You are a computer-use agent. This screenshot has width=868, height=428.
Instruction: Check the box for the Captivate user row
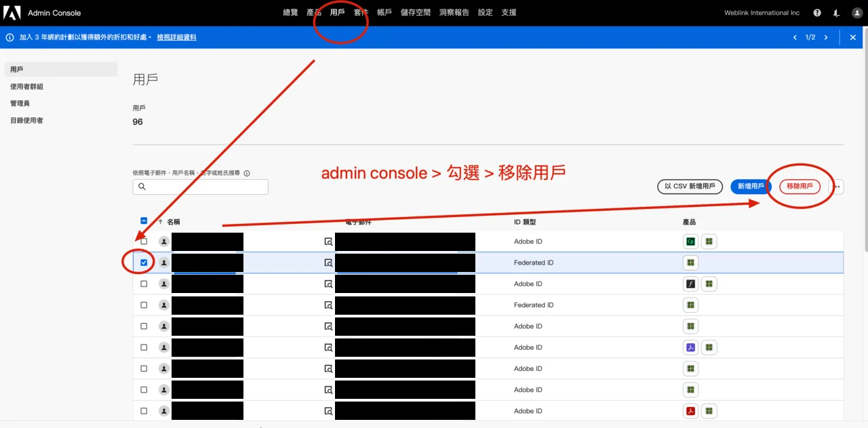144,241
